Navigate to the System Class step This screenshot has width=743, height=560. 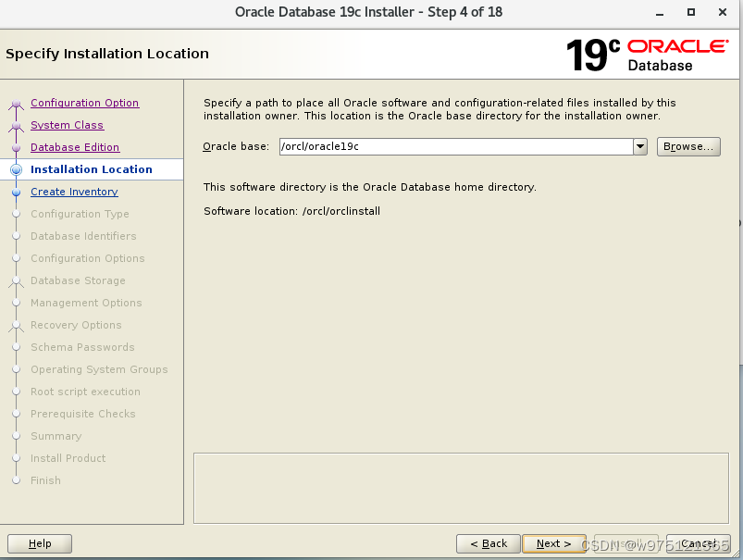(x=67, y=125)
